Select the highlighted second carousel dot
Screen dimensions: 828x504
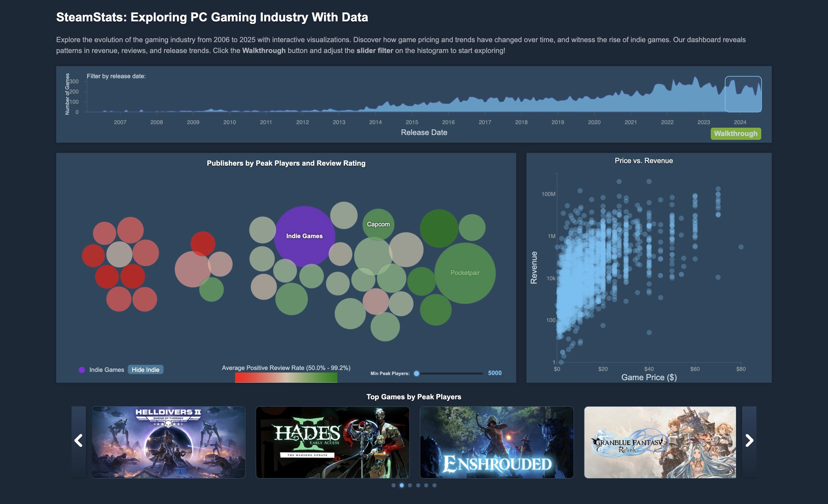[402, 485]
